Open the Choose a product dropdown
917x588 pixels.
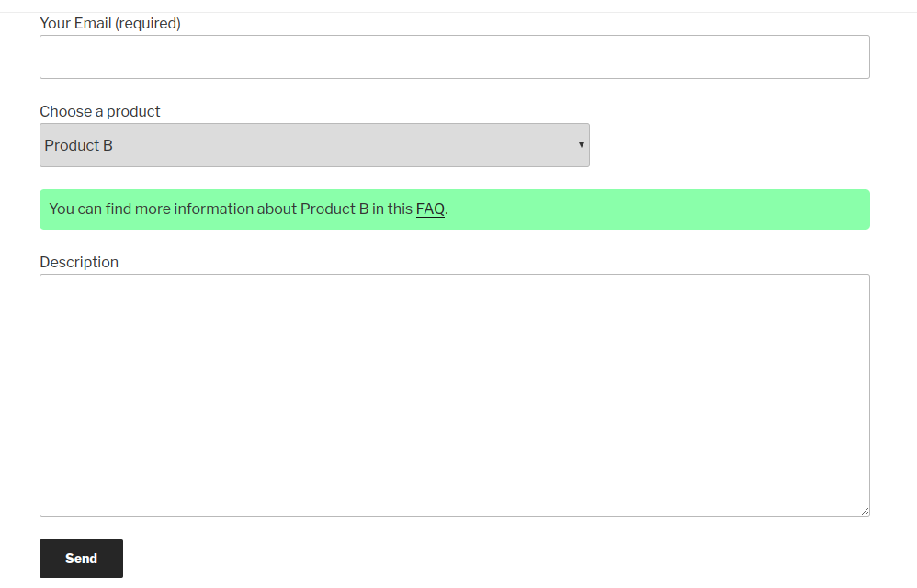(x=314, y=145)
